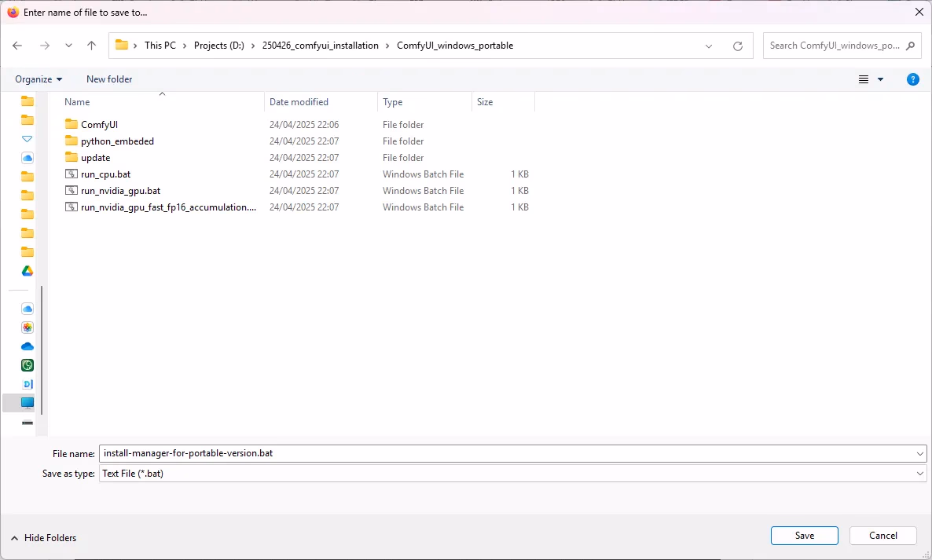
Task: Go up one folder level with arrow icon
Action: 91,46
